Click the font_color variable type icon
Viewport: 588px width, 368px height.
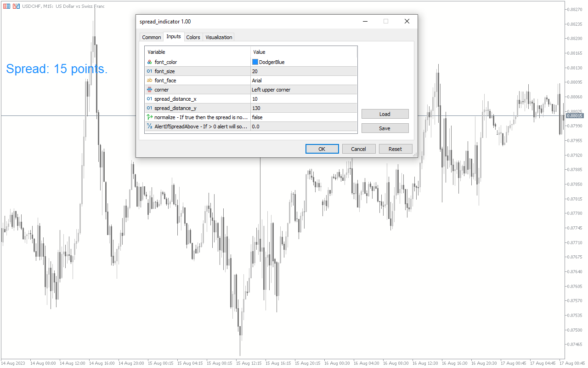click(x=149, y=62)
